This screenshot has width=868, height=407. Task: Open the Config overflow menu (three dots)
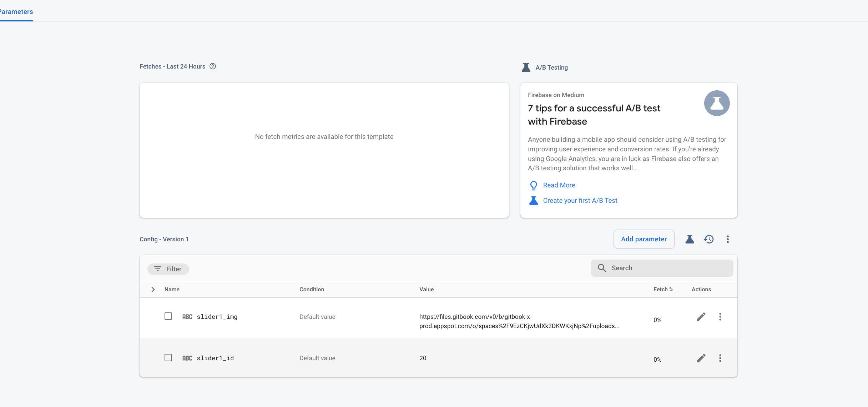(x=728, y=239)
